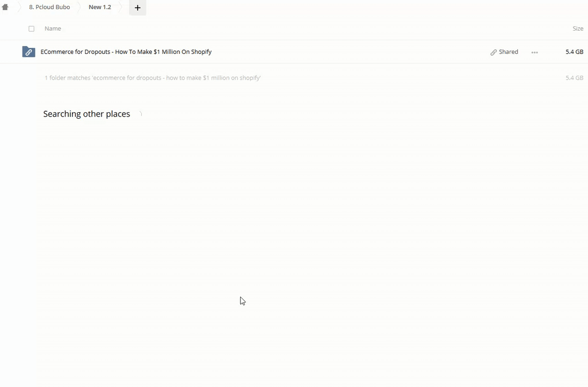588x387 pixels.
Task: Click the greyed 5.4 GB total size
Action: pos(574,78)
